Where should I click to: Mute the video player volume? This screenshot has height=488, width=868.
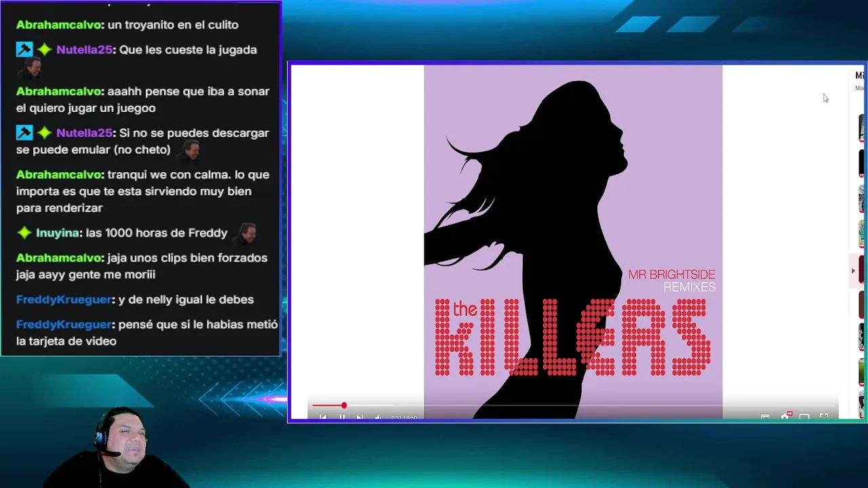point(378,417)
